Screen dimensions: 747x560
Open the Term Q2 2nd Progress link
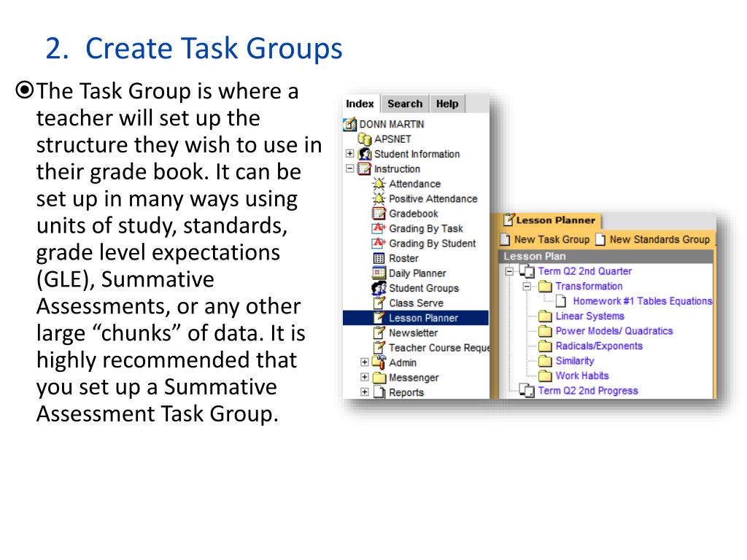(x=588, y=391)
